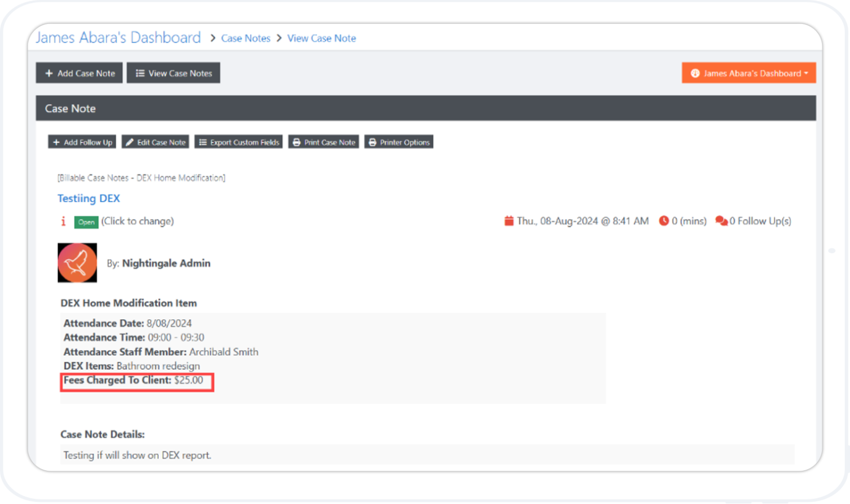
Task: Open Printer Options
Action: (x=398, y=142)
